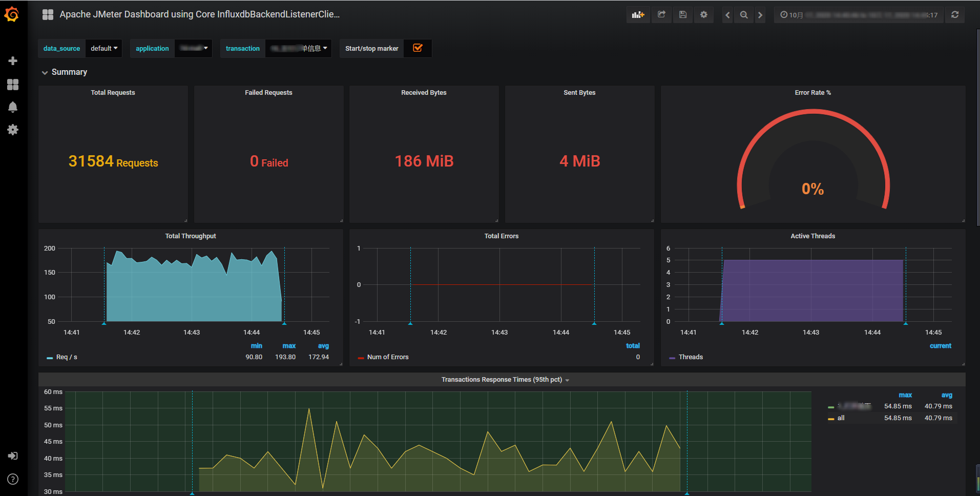The width and height of the screenshot is (980, 496).
Task: Toggle the Start/stop marker checkbox
Action: tap(418, 48)
